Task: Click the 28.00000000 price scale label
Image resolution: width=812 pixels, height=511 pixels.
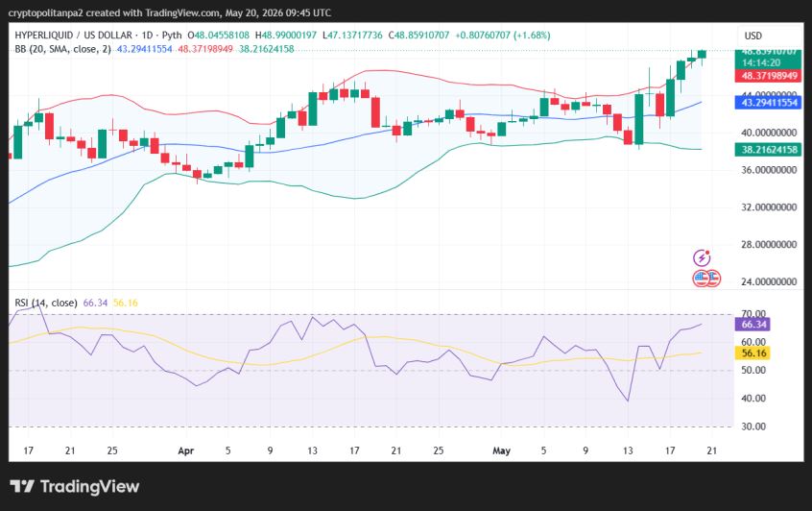Action: 769,245
